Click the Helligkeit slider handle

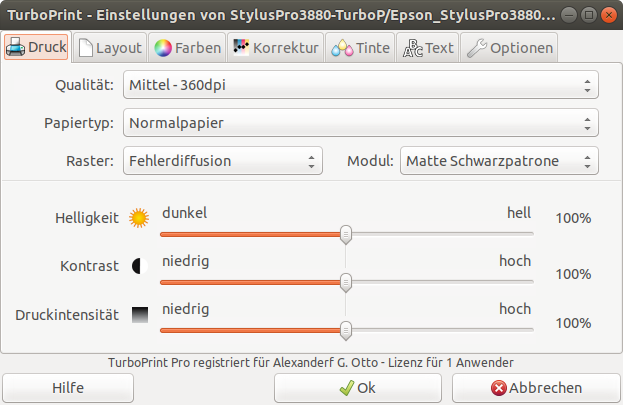point(346,233)
